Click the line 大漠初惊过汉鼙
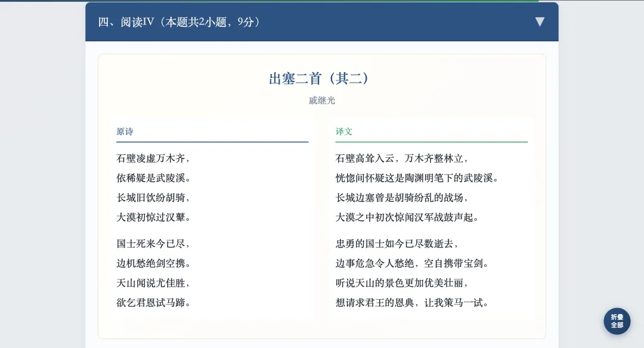644x348 pixels. click(x=154, y=216)
